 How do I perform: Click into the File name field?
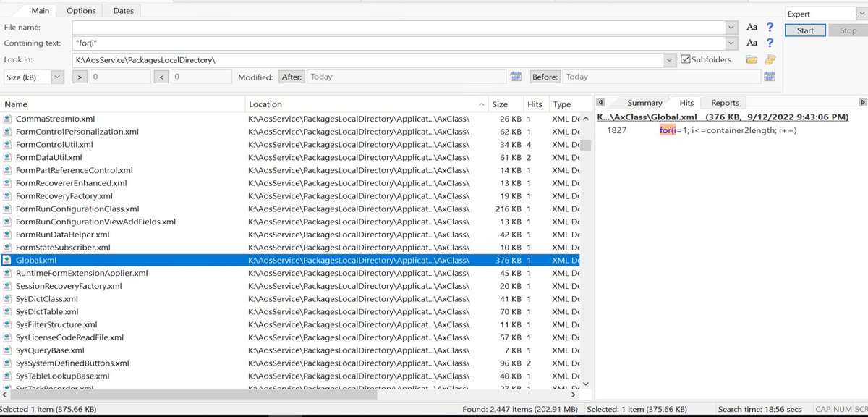point(398,27)
